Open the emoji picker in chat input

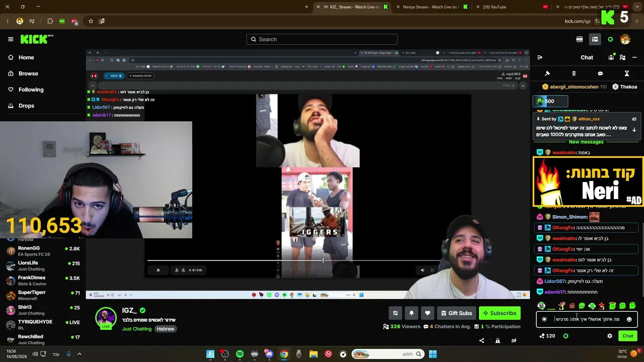(x=629, y=319)
